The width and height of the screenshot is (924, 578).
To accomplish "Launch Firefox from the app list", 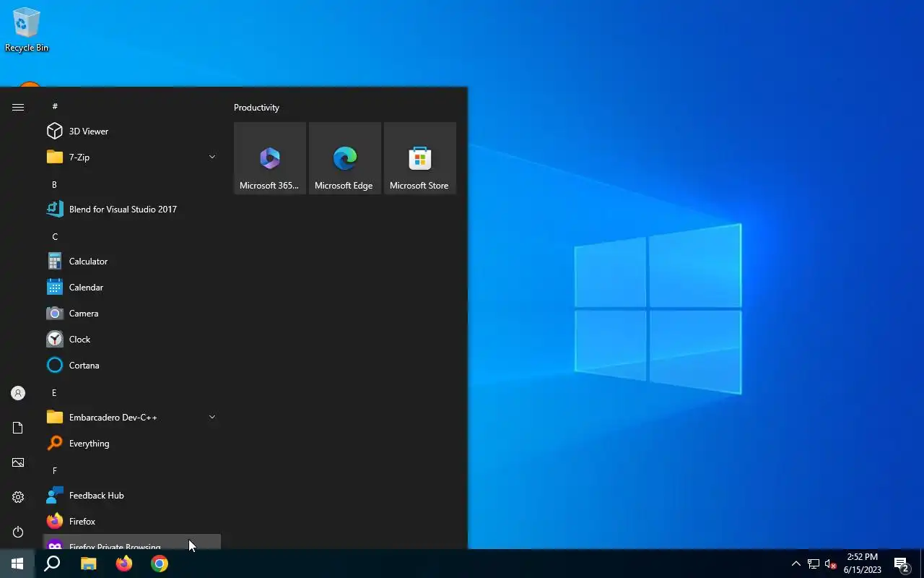I will tap(132, 522).
